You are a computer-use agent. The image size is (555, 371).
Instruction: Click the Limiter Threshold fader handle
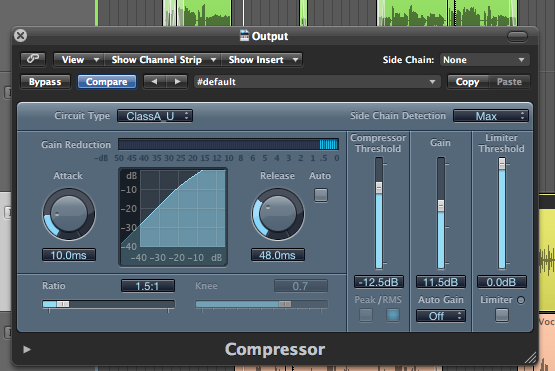[502, 164]
